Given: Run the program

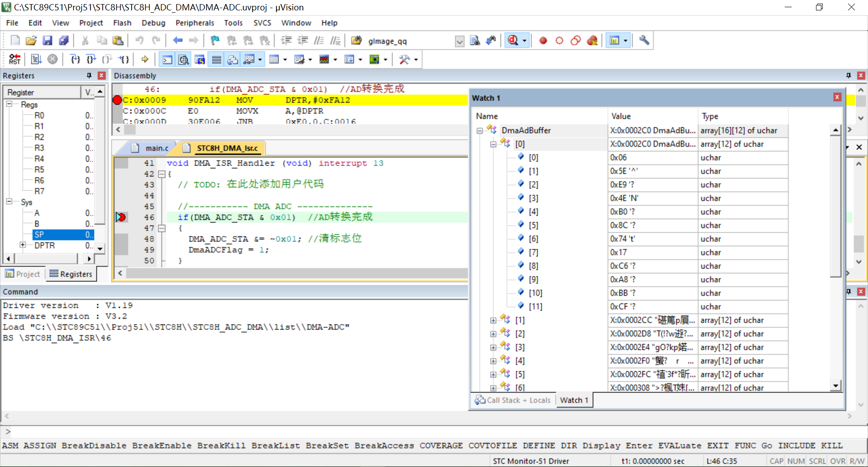Looking at the screenshot, I should point(36,59).
